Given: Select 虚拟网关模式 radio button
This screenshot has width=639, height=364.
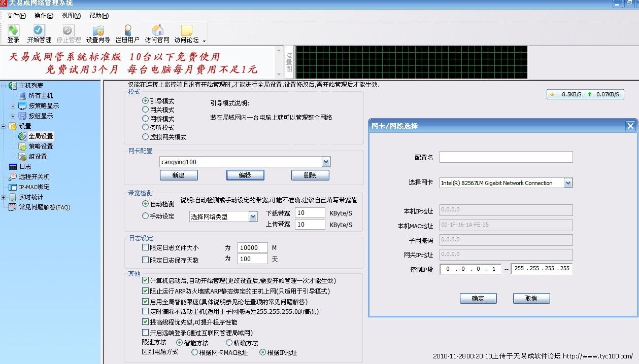Looking at the screenshot, I should pos(146,137).
